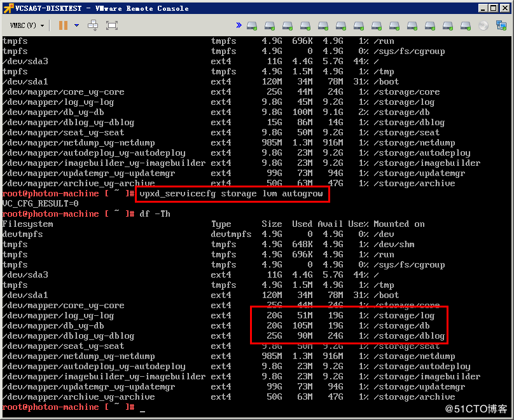Click the "100M" used value

tap(302, 112)
